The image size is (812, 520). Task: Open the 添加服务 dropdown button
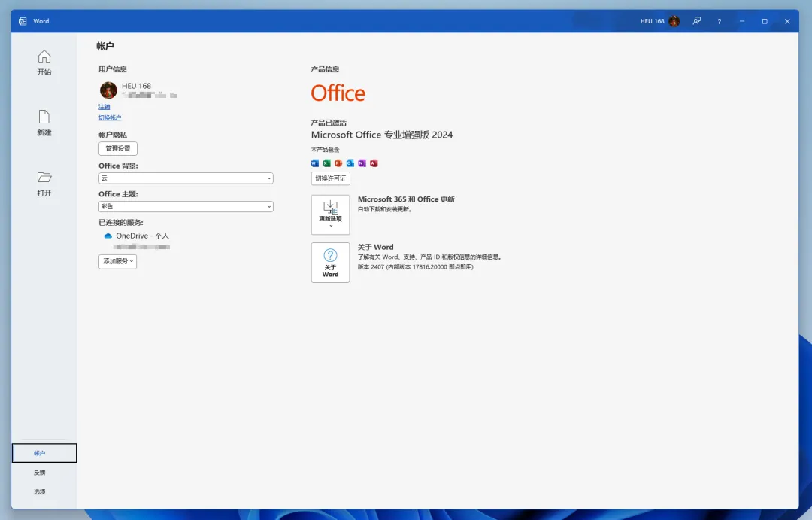click(x=117, y=261)
